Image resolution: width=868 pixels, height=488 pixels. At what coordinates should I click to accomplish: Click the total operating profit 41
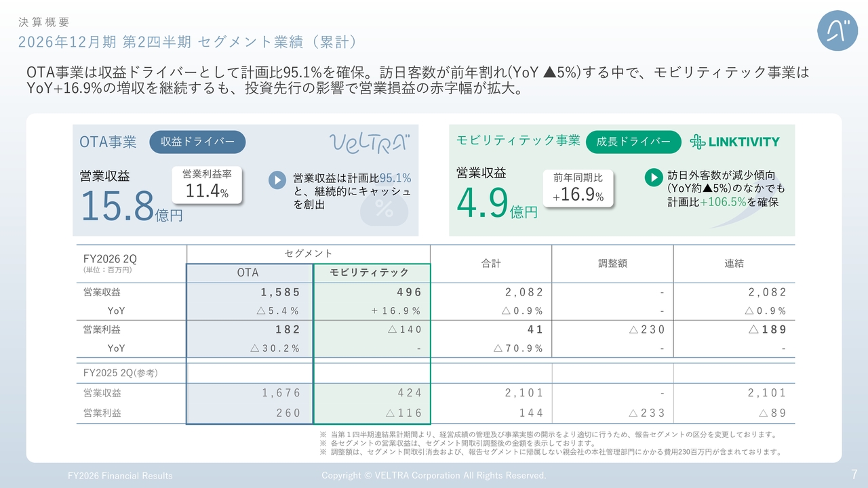536,329
